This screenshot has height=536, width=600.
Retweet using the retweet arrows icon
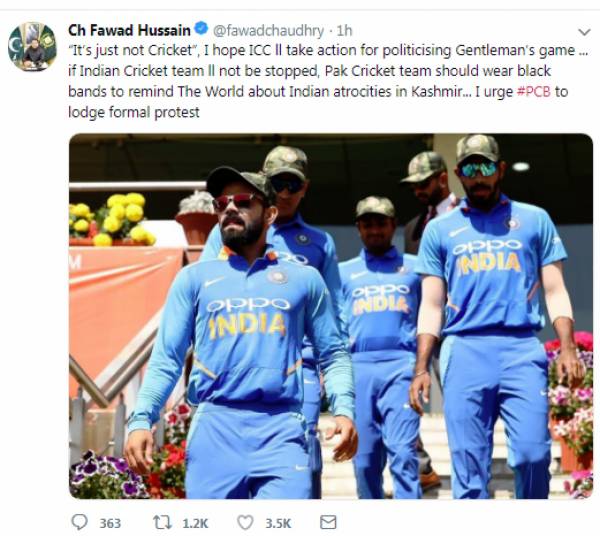(x=162, y=522)
